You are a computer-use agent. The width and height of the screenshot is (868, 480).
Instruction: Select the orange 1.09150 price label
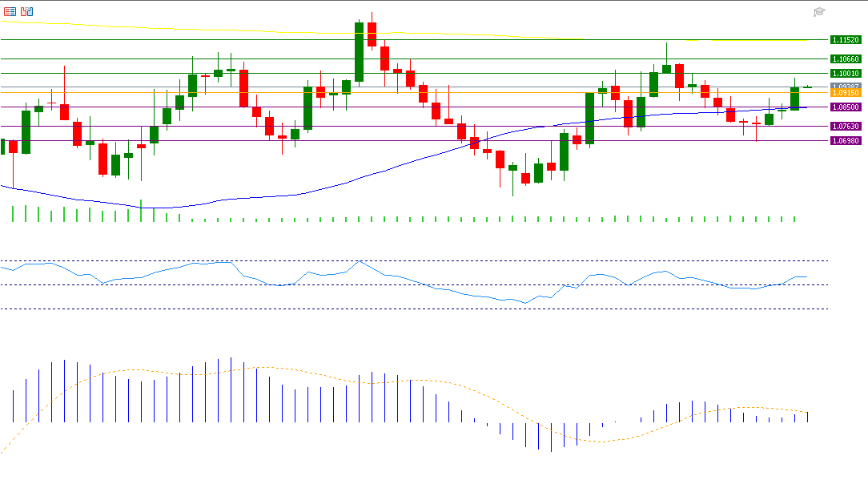pyautogui.click(x=845, y=93)
